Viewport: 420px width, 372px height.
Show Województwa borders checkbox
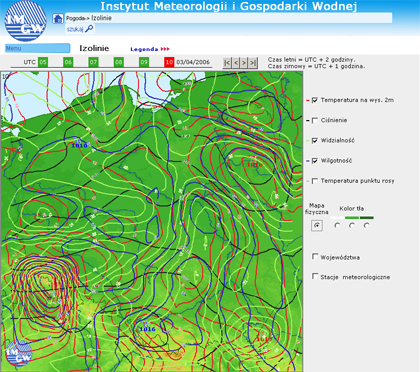pos(315,256)
